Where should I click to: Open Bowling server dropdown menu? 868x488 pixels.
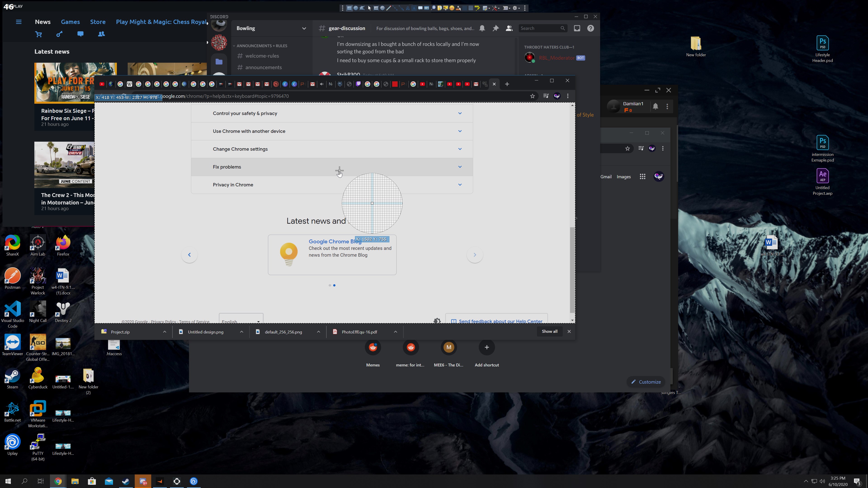pos(304,28)
